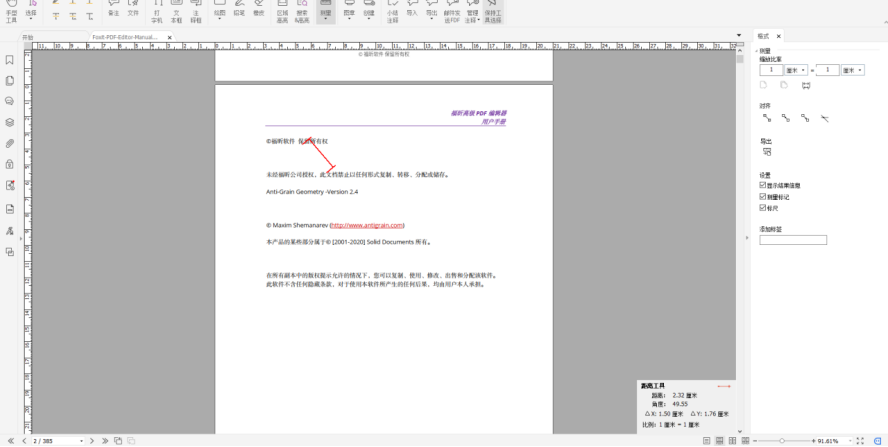This screenshot has height=447, width=888.
Task: Click the fullscreen icon in status bar
Action: pos(860,441)
